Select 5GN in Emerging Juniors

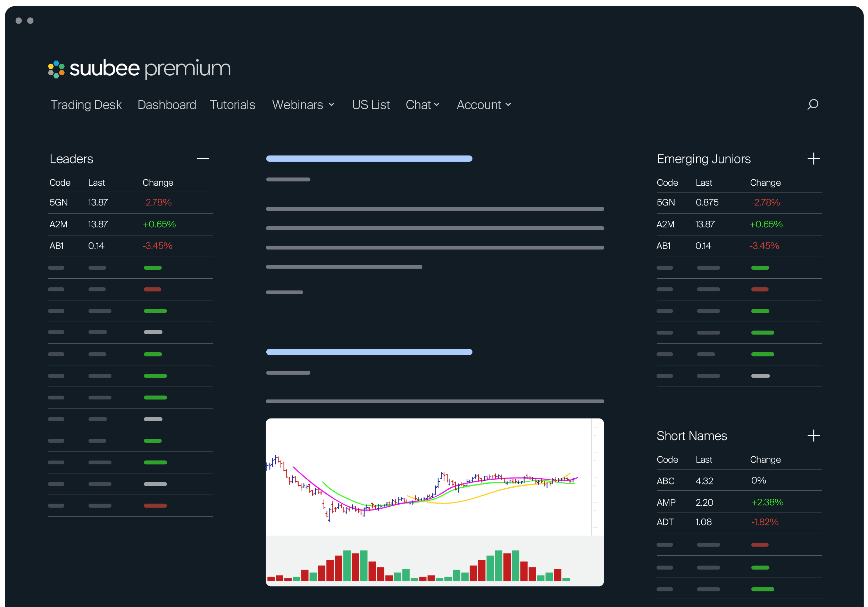pyautogui.click(x=739, y=203)
